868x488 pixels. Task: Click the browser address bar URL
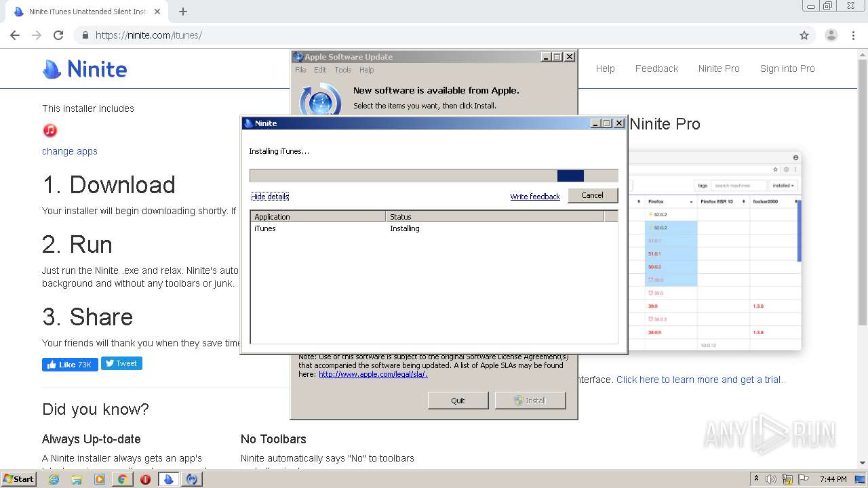(149, 35)
